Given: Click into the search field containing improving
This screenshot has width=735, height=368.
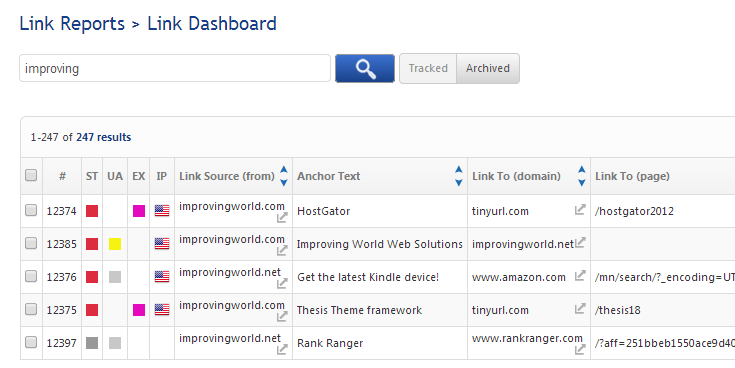Looking at the screenshot, I should 175,68.
